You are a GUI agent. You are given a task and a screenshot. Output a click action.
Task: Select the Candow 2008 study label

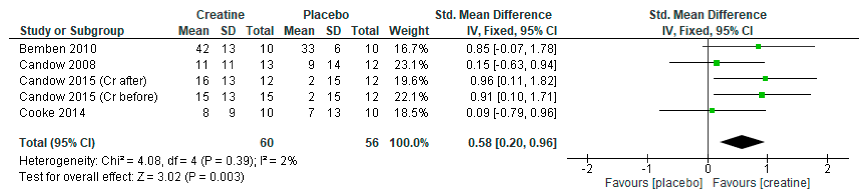pos(58,65)
